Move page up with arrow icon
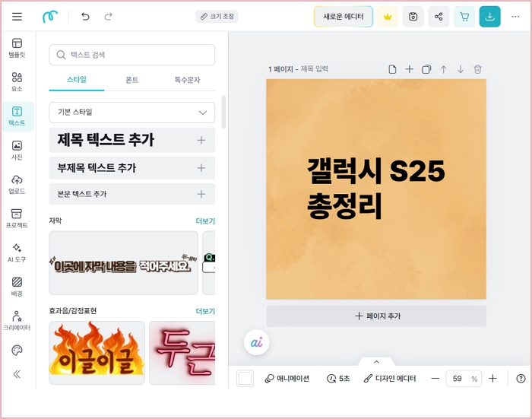Image resolution: width=532 pixels, height=419 pixels. tap(443, 69)
